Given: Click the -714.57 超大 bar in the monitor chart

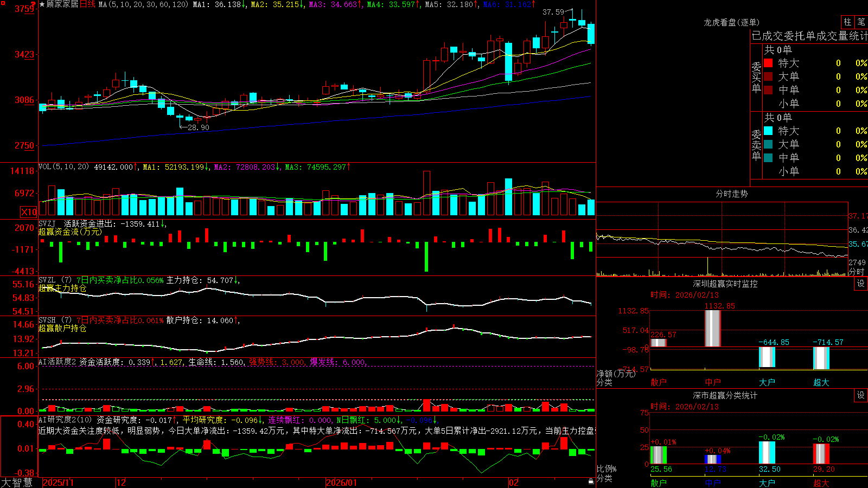Looking at the screenshot, I should click(x=821, y=358).
